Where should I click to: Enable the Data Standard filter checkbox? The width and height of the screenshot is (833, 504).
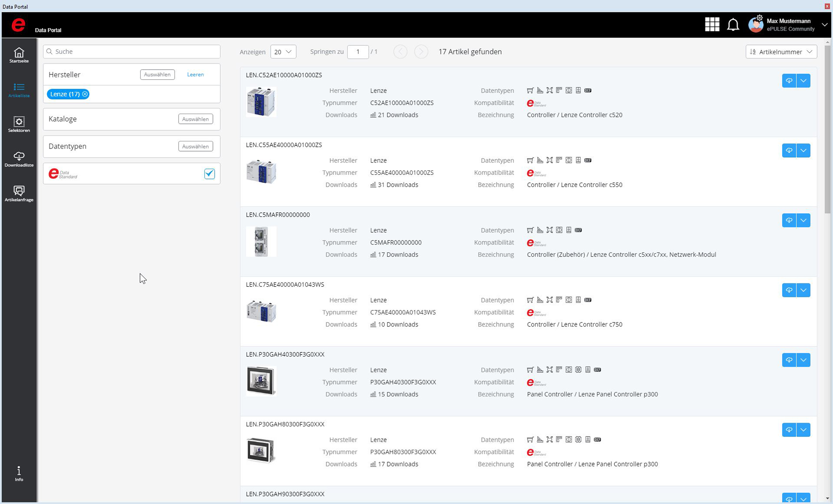point(209,174)
